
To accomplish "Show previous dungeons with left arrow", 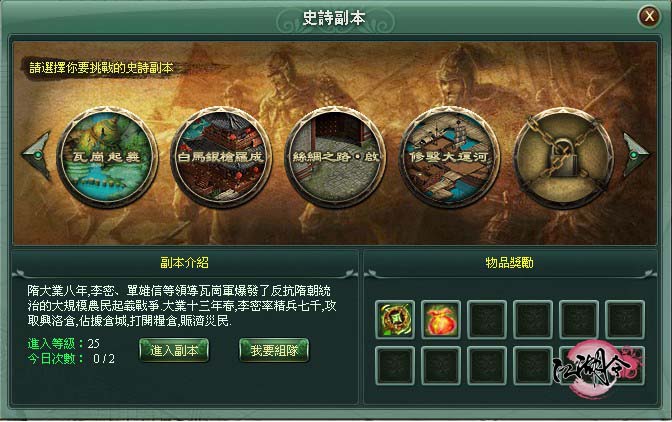I will (x=37, y=156).
